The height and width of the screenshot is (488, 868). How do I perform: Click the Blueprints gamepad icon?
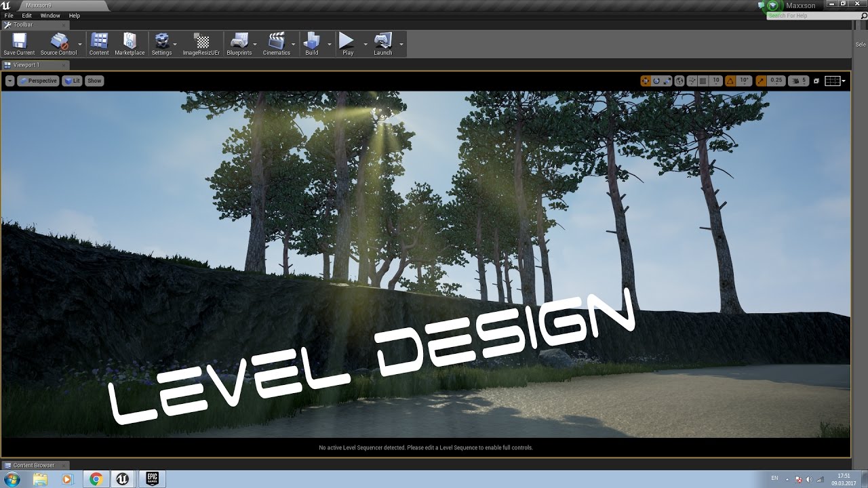click(x=239, y=44)
